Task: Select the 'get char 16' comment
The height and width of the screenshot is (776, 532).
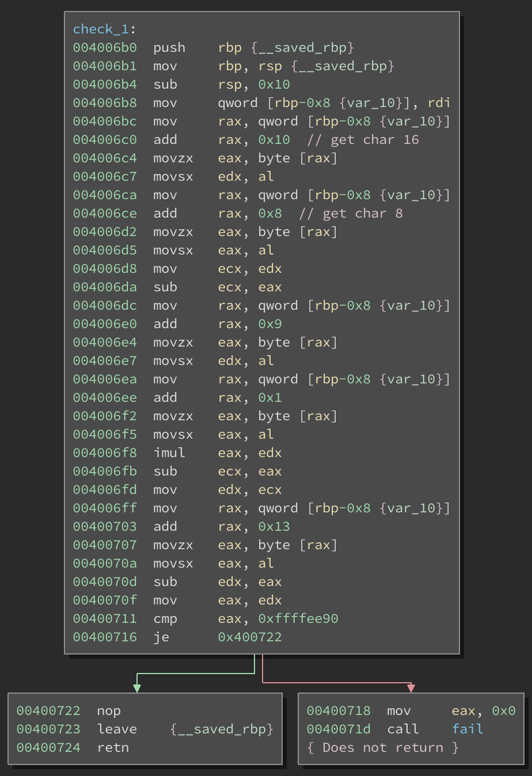Action: point(363,139)
